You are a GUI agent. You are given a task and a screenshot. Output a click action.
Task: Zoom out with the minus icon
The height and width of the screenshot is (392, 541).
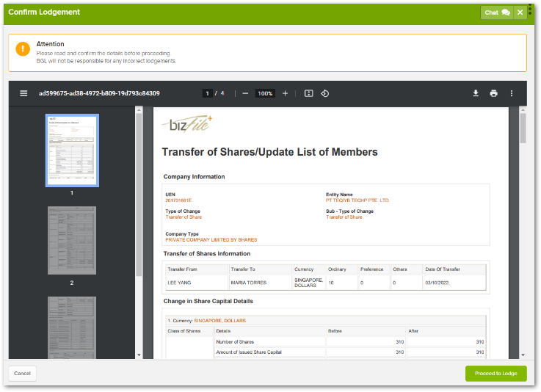(245, 93)
